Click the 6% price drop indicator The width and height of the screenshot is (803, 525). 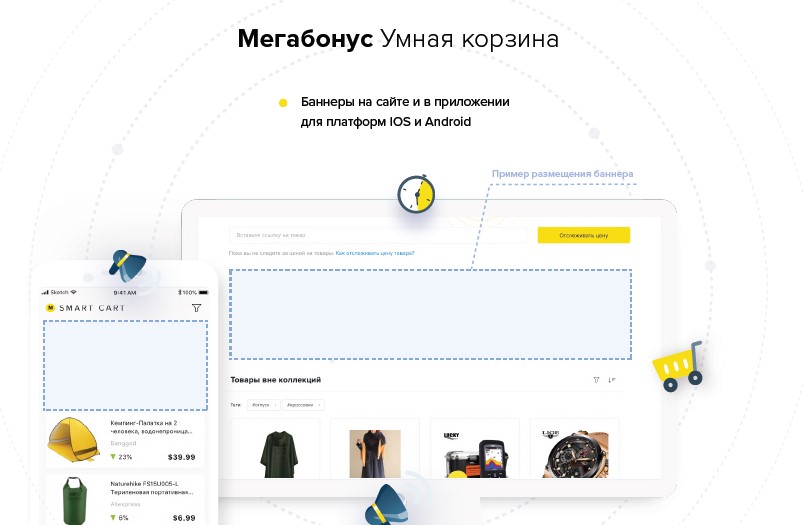[119, 518]
